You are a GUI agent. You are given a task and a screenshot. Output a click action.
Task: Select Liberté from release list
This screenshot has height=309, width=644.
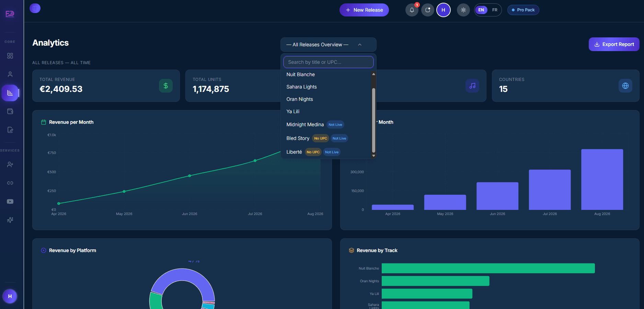pyautogui.click(x=326, y=152)
